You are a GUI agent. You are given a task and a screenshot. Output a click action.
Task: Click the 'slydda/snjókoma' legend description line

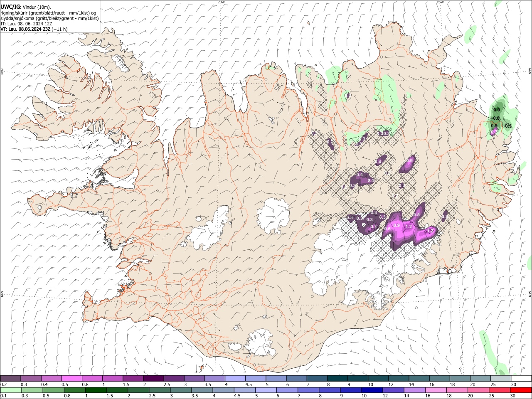point(49,18)
